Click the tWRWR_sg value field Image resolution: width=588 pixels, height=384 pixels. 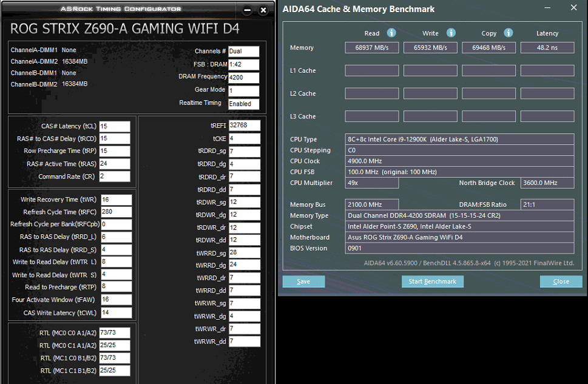(245, 303)
